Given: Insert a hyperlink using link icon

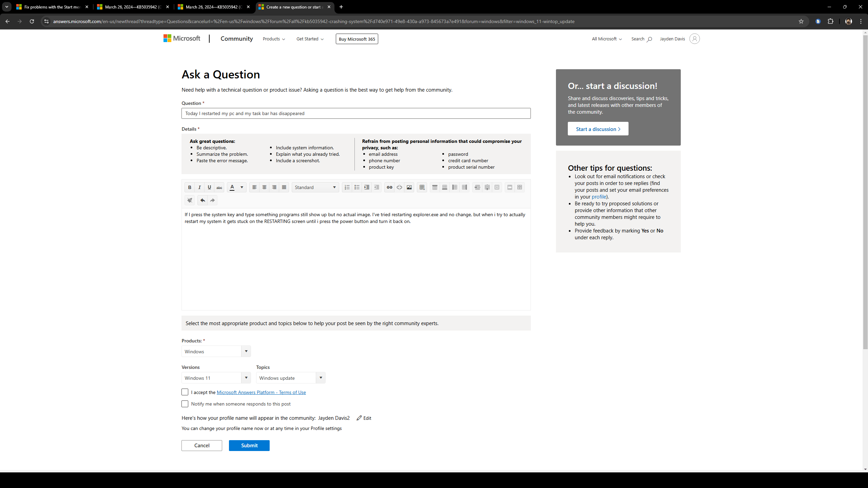Looking at the screenshot, I should pyautogui.click(x=389, y=187).
